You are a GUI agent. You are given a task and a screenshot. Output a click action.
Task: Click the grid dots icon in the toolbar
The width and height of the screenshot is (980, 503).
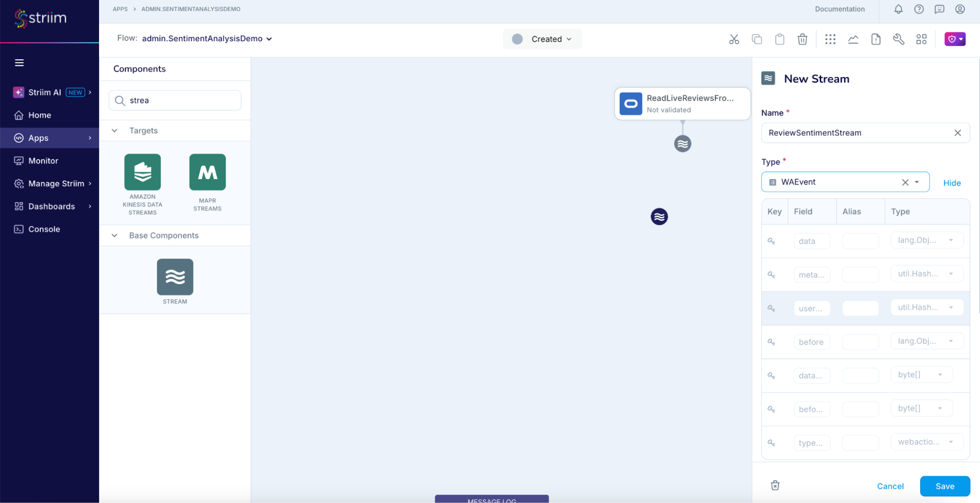coord(830,39)
